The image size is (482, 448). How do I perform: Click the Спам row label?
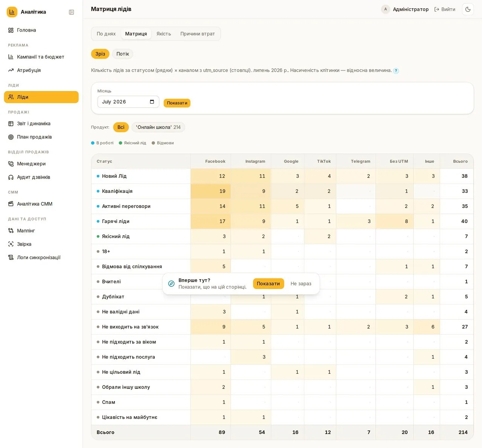point(108,402)
